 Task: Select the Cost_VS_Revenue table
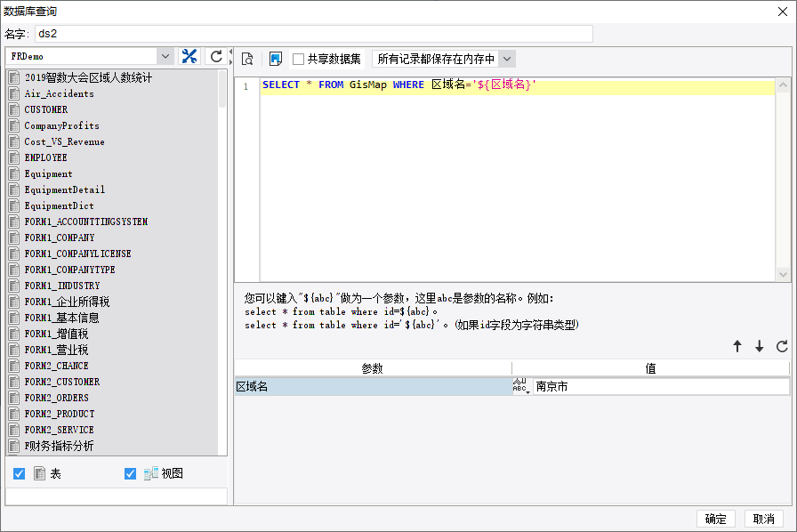(65, 141)
